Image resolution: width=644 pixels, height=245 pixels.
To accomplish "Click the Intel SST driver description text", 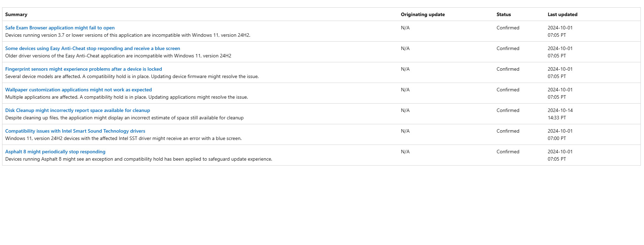I will (123, 139).
